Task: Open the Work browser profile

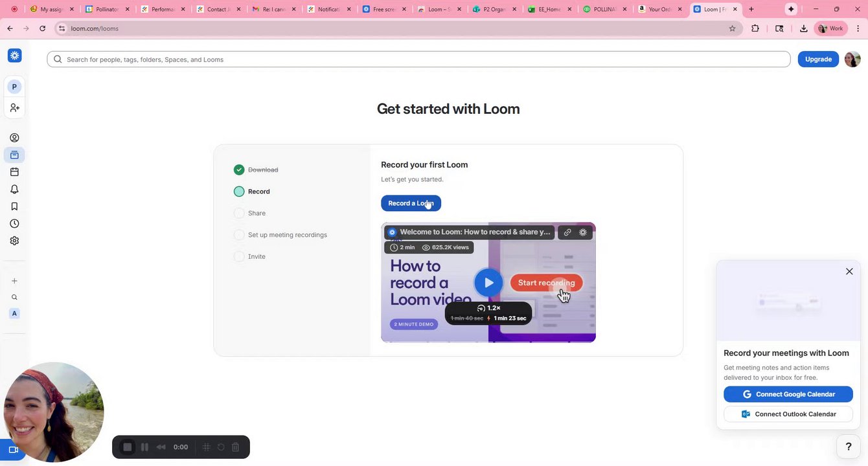Action: [x=831, y=28]
